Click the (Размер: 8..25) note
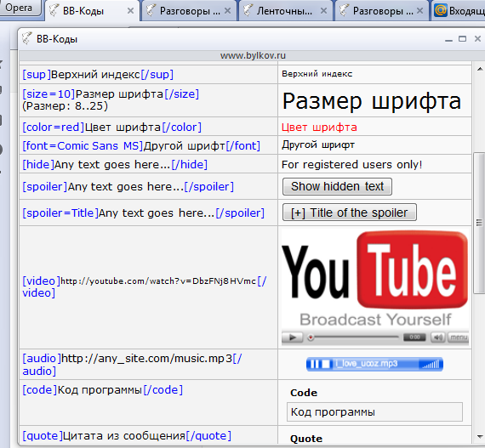This screenshot has height=448, width=485. (x=65, y=106)
